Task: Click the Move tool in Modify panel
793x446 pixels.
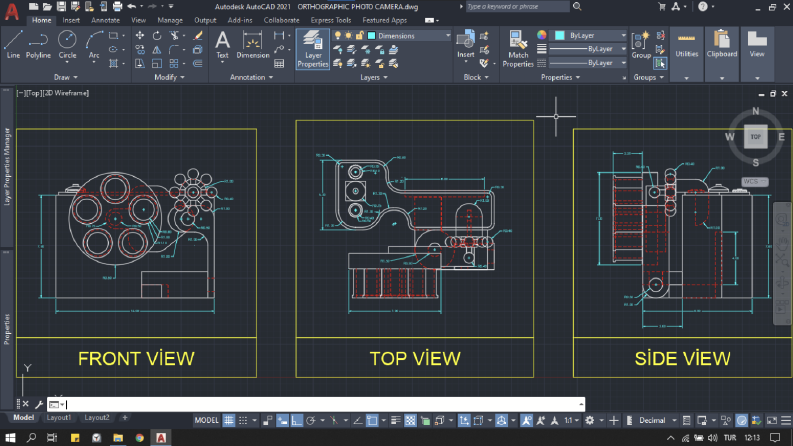Action: click(140, 35)
